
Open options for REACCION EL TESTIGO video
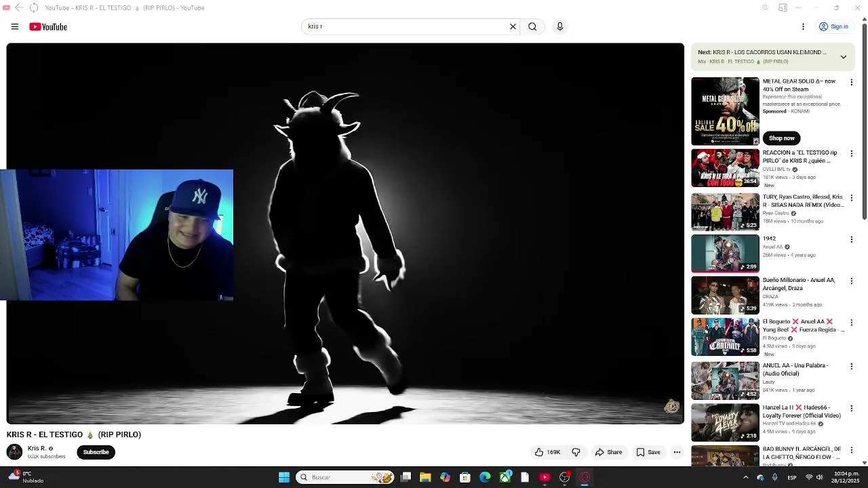852,154
